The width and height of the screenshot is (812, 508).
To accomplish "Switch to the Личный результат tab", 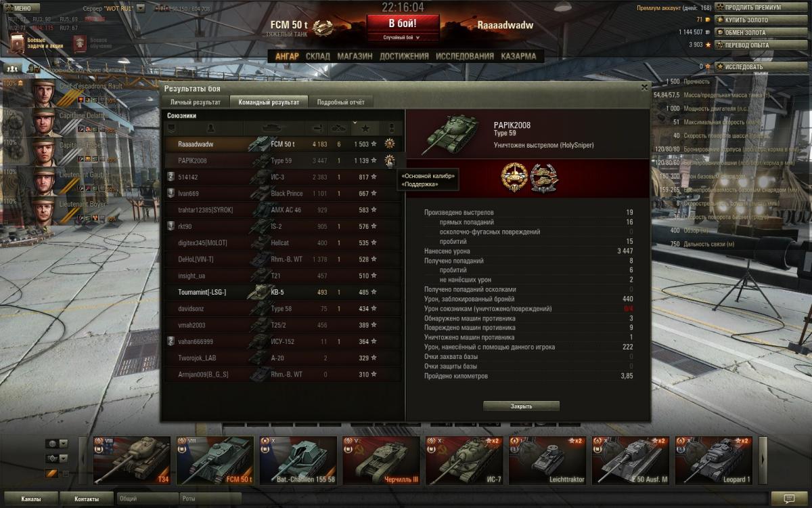I will [x=195, y=102].
